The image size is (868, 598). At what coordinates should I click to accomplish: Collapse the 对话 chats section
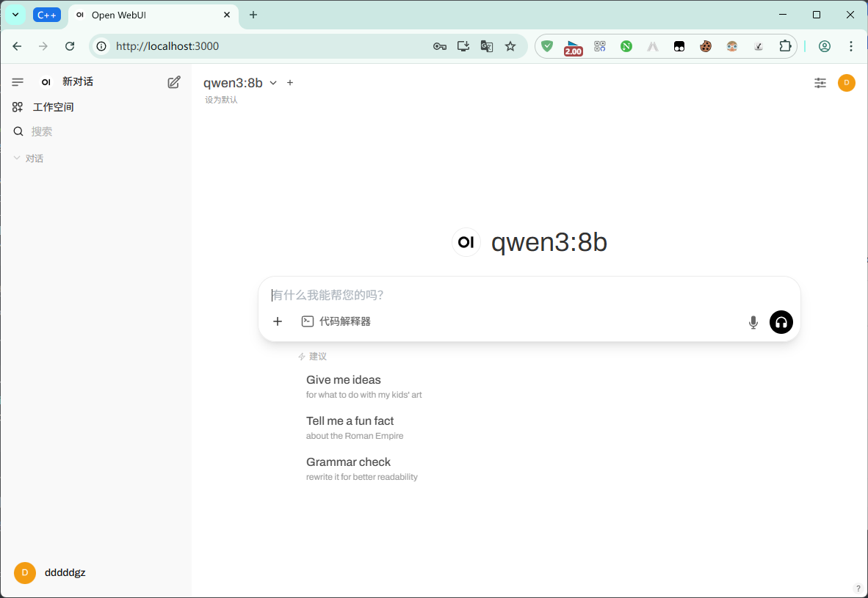tap(28, 158)
